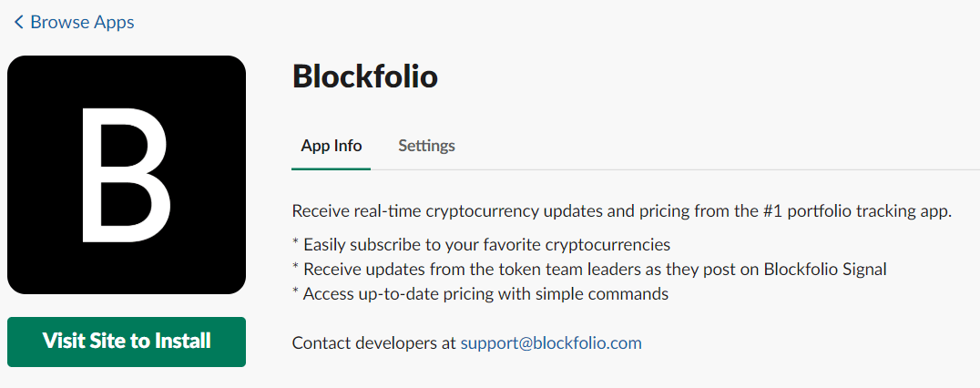
Task: Click the white B letter in the logo
Action: coord(125,174)
